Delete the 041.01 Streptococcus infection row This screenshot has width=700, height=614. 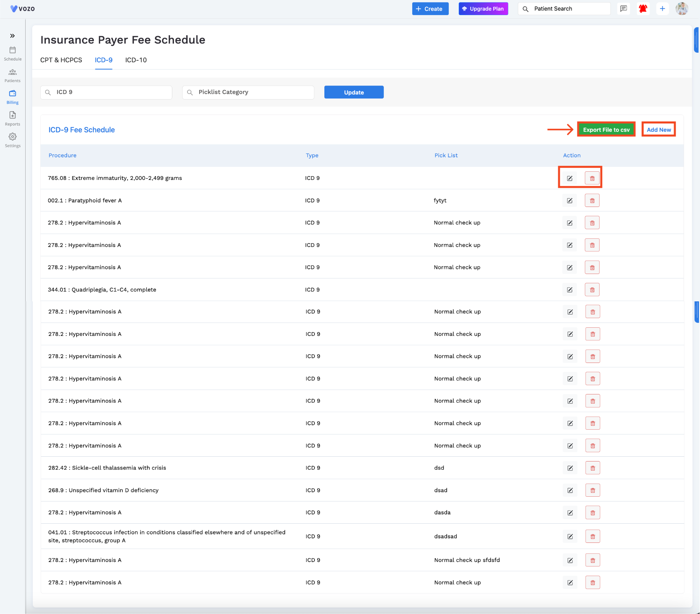point(593,536)
